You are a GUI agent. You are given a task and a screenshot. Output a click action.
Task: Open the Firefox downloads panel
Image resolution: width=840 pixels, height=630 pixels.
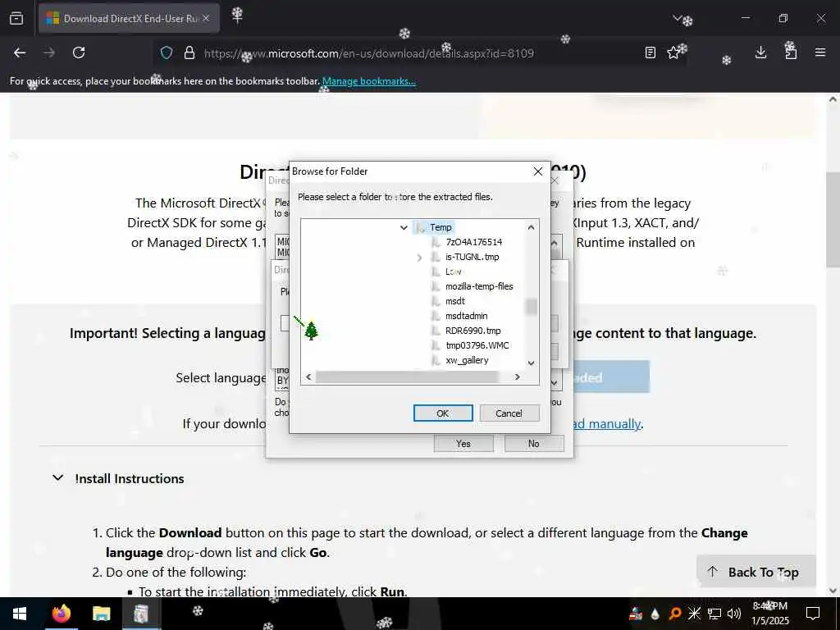[760, 52]
